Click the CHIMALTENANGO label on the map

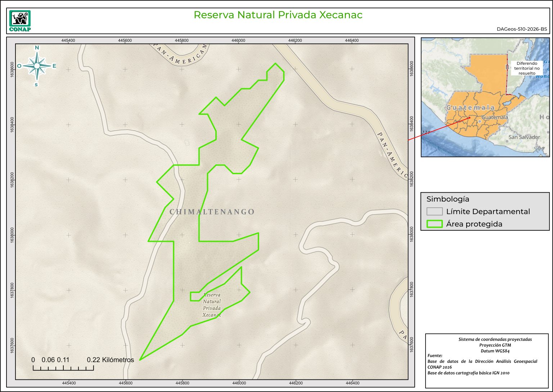click(212, 212)
